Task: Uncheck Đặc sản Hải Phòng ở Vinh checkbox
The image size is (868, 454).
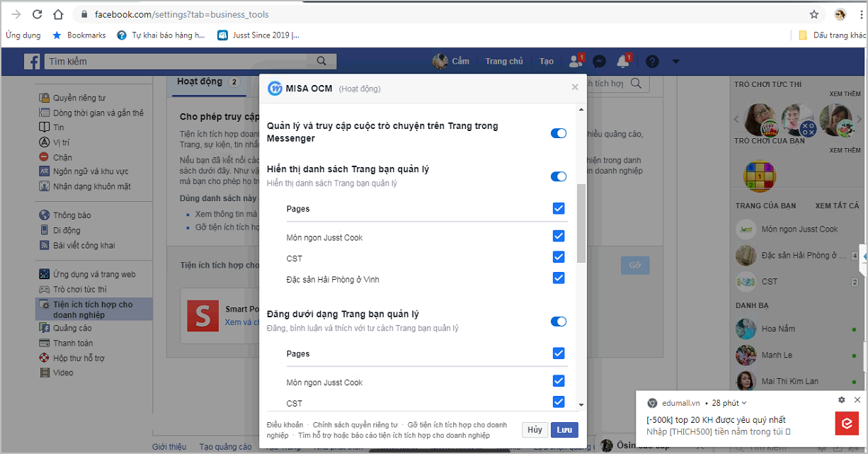Action: [559, 278]
